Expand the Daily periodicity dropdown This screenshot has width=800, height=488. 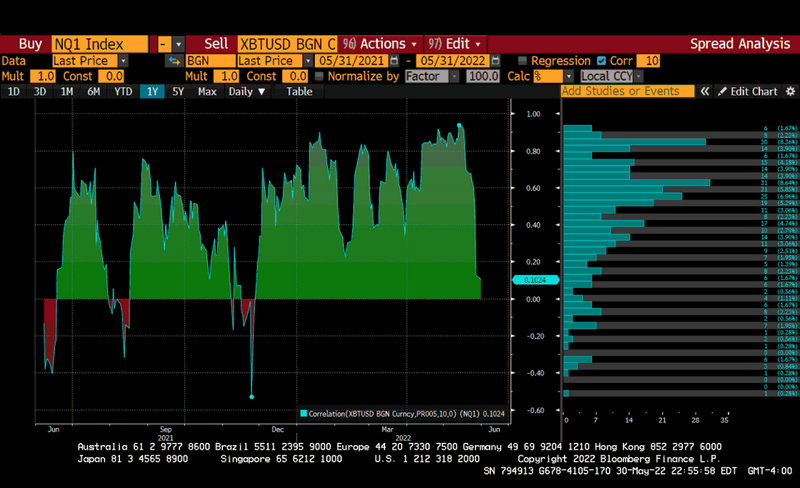tap(248, 91)
